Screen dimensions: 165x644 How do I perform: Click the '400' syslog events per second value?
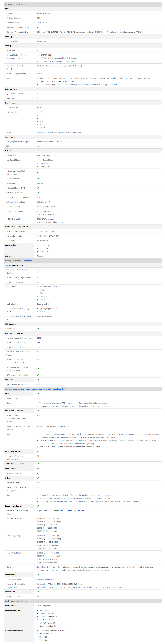[38, 384]
